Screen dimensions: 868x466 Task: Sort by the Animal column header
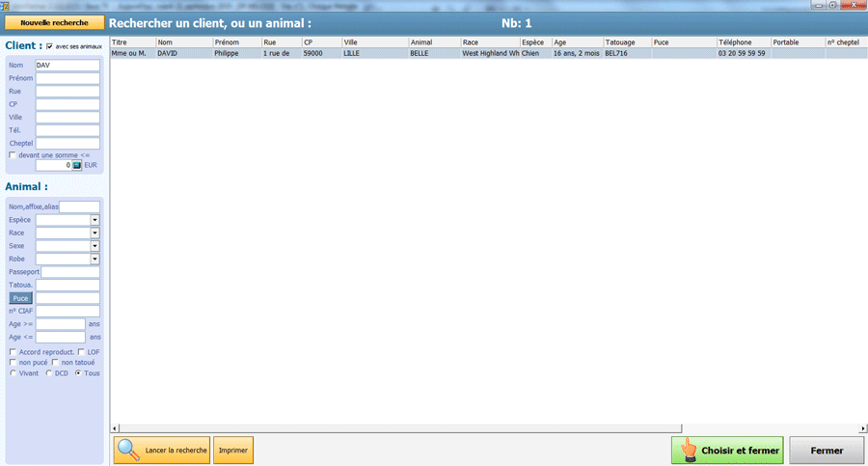point(435,42)
